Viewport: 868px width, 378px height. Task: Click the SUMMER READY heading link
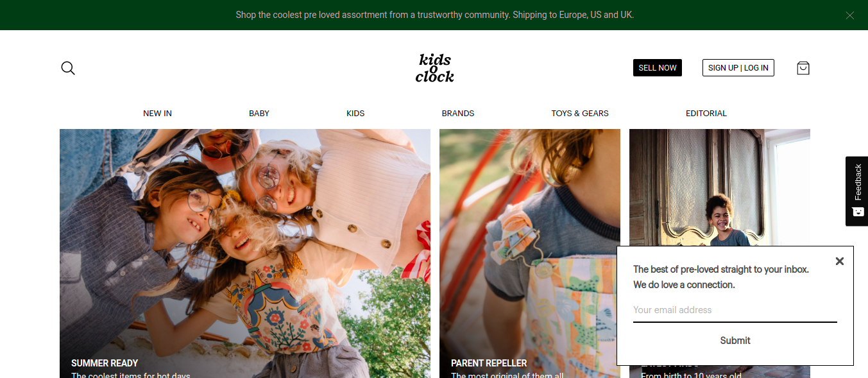tap(105, 363)
